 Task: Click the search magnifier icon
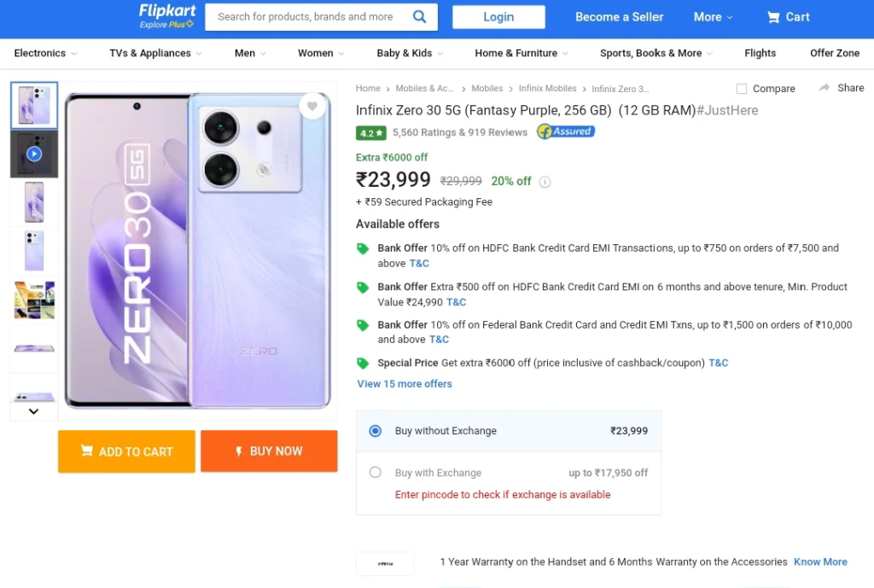click(x=419, y=17)
